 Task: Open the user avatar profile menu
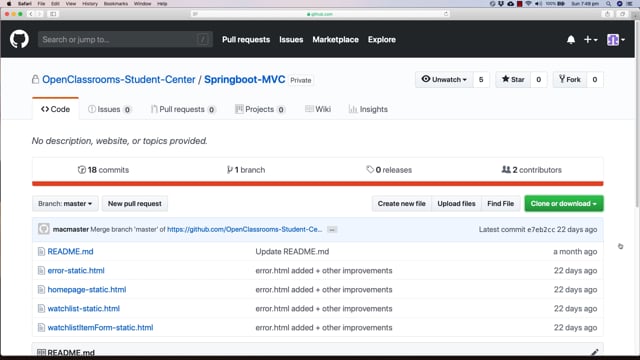(616, 40)
